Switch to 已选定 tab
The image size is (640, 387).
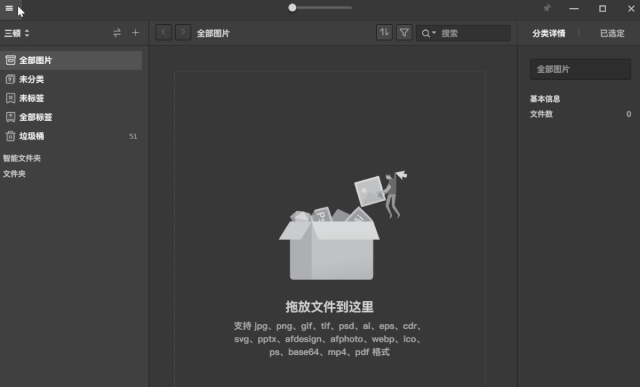coord(612,33)
